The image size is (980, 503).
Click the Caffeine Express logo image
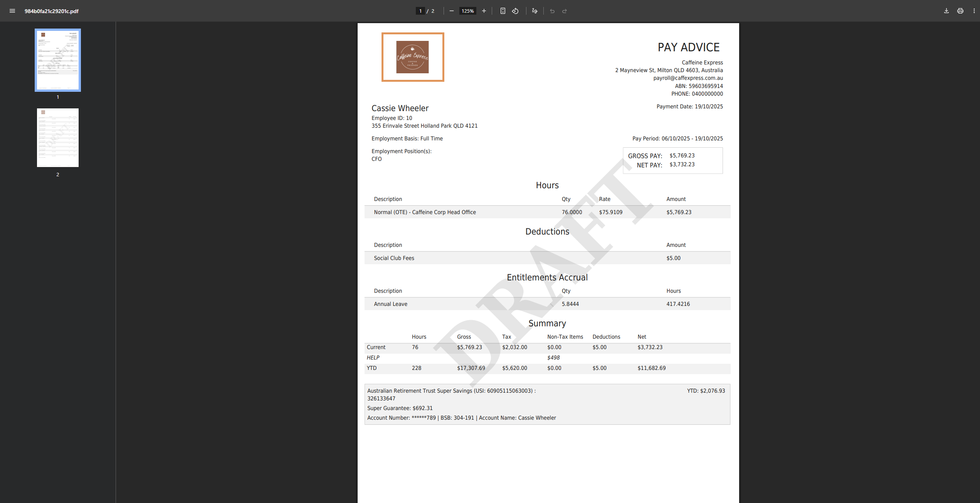tap(412, 57)
